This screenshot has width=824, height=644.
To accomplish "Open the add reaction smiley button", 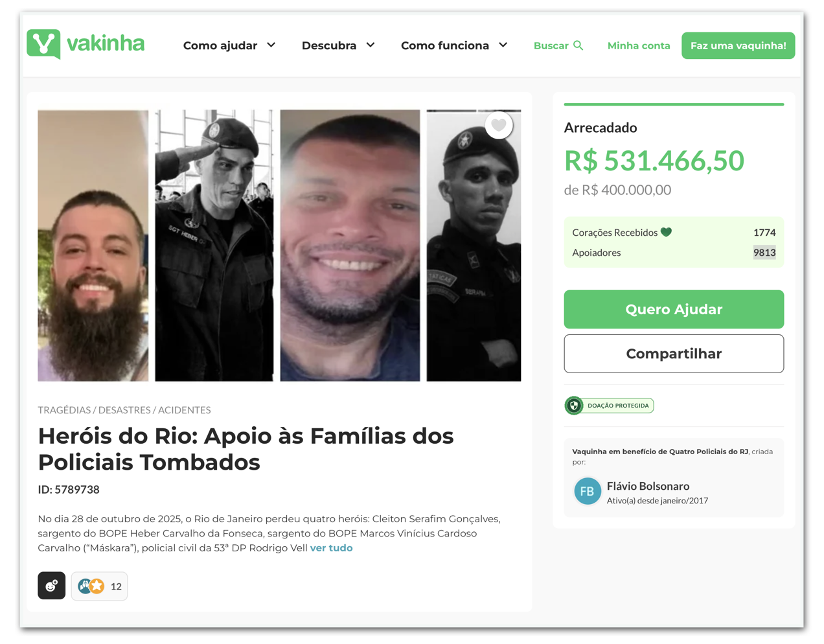I will click(x=52, y=586).
